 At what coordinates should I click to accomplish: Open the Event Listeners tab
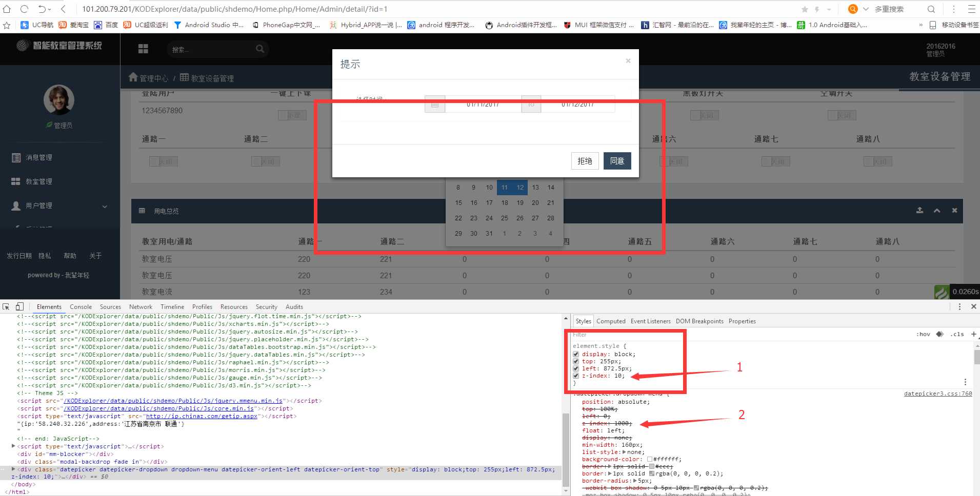pos(651,321)
